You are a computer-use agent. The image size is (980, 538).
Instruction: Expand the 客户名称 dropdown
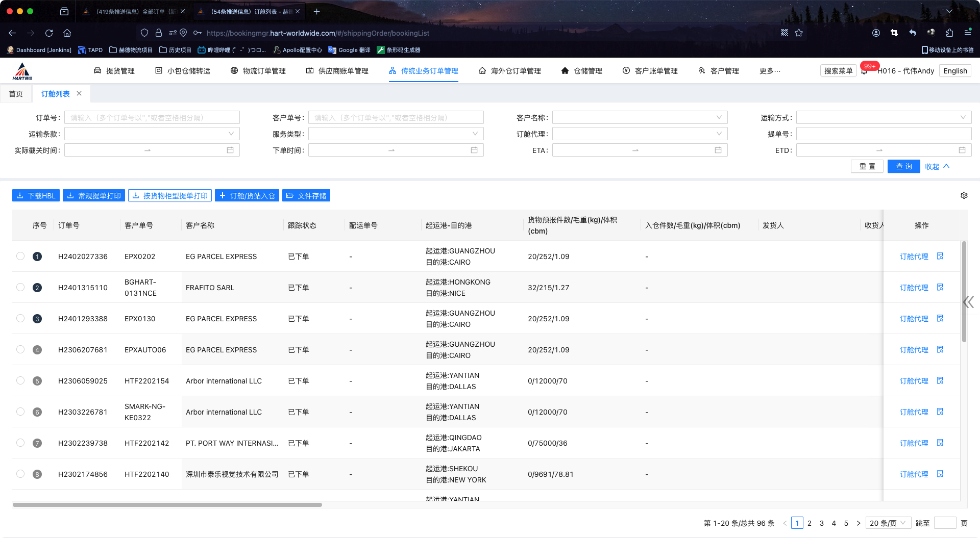pos(639,118)
